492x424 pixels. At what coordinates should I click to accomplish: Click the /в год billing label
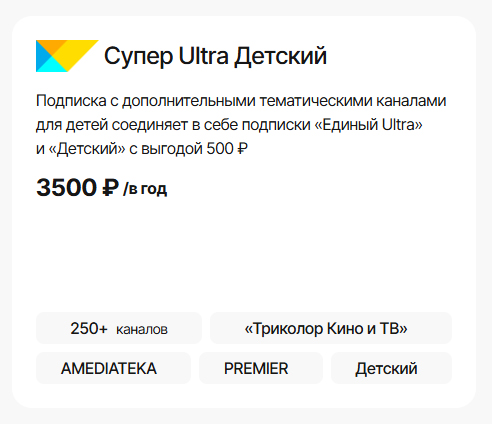tap(145, 189)
